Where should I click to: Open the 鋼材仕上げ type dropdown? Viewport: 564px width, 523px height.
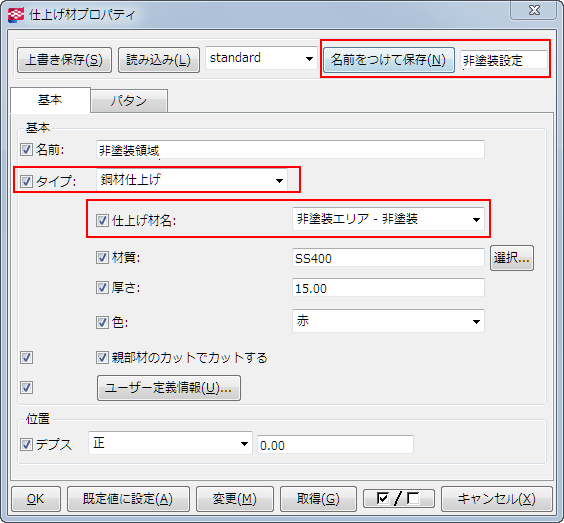(192, 180)
